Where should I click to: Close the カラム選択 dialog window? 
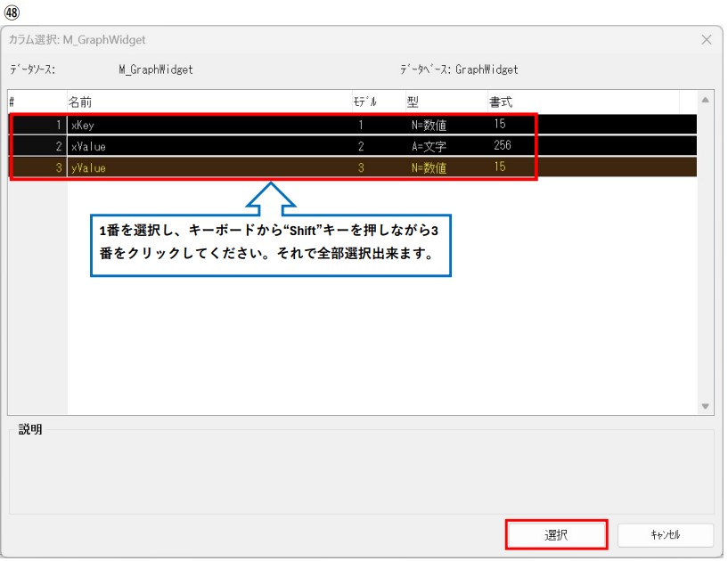706,40
